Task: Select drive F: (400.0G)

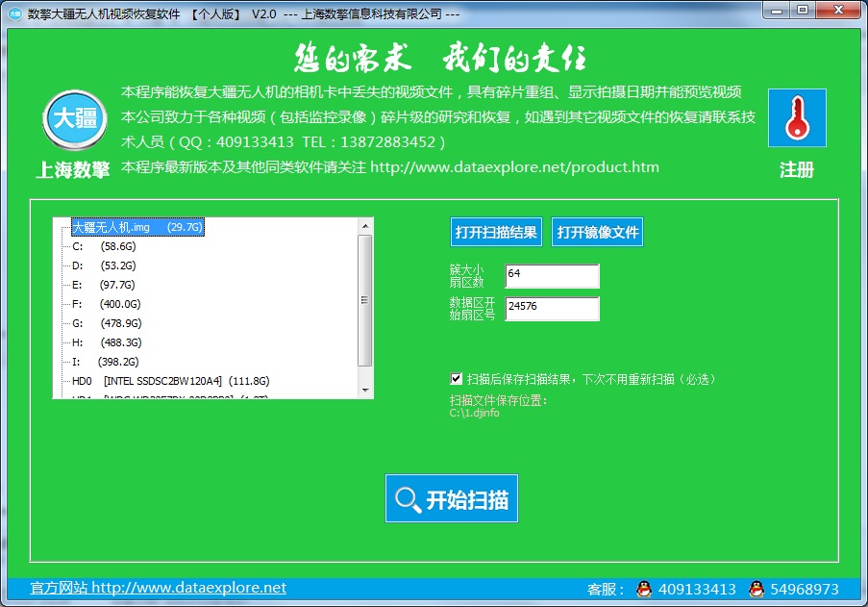Action: click(x=107, y=304)
